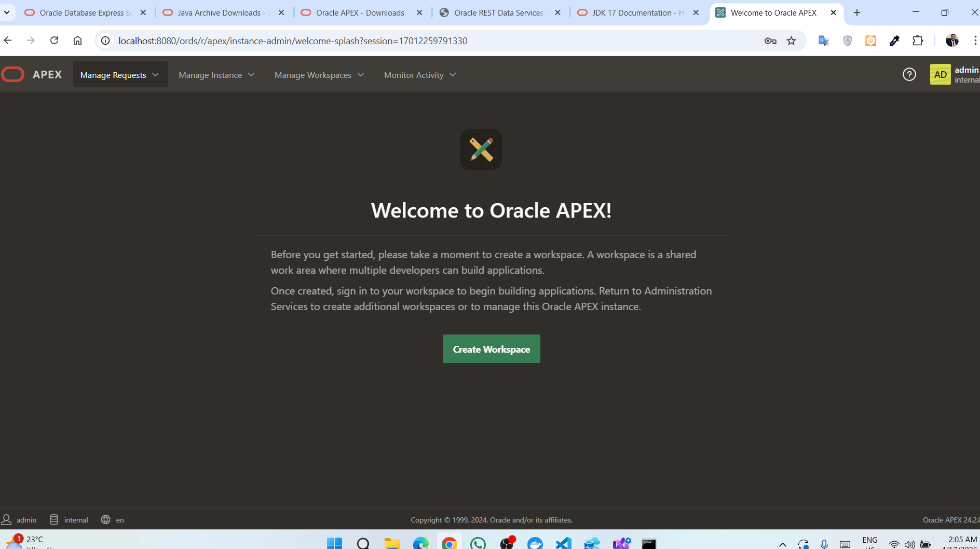This screenshot has width=980, height=549.
Task: Open a new browser tab
Action: tap(857, 12)
